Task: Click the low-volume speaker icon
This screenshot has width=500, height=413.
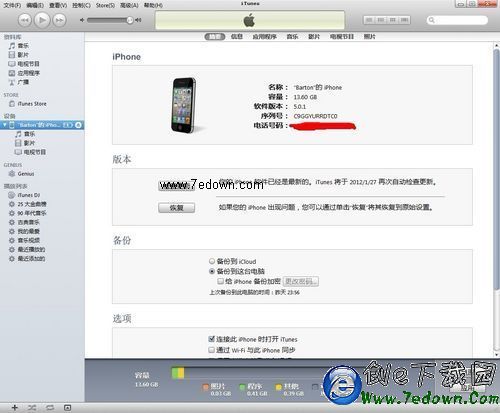Action: point(82,20)
